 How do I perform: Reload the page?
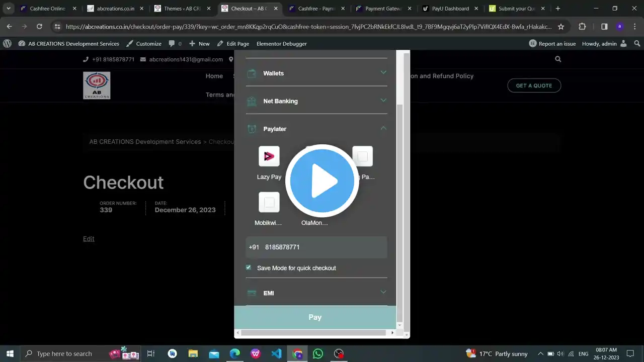[x=39, y=27]
